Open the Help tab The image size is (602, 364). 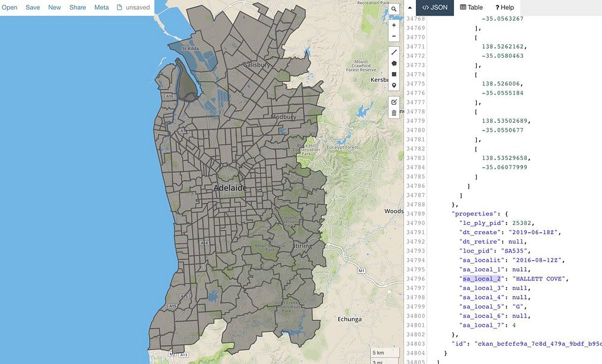coord(504,8)
